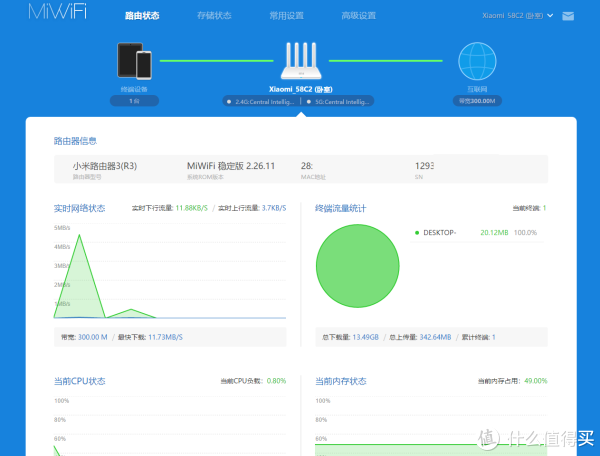Expand the Xiaomi_58C2 router dropdown arrow
This screenshot has width=600, height=456.
(x=550, y=16)
